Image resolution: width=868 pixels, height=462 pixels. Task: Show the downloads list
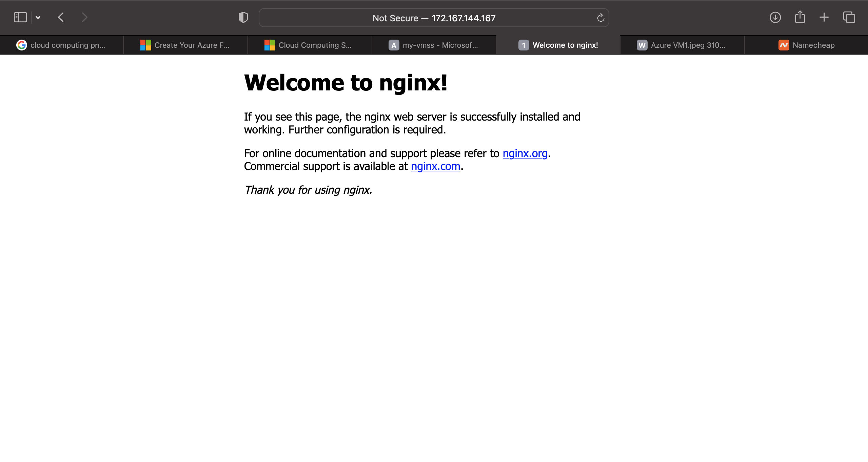tap(775, 17)
